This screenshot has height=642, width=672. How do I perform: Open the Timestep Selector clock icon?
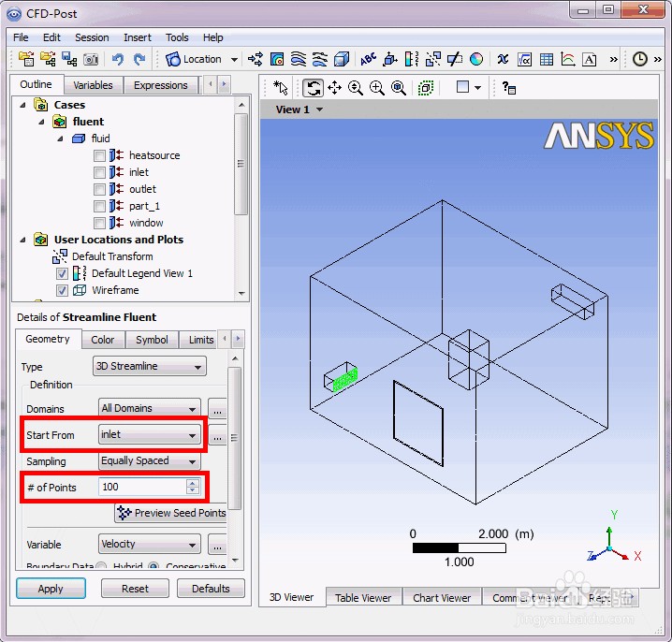pos(640,59)
